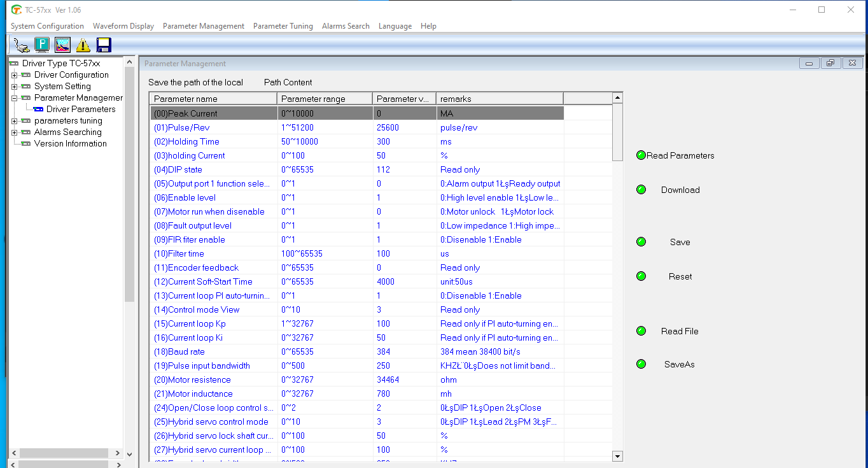Click the 780 value for Motor inductance
The image size is (868, 468).
tap(384, 394)
